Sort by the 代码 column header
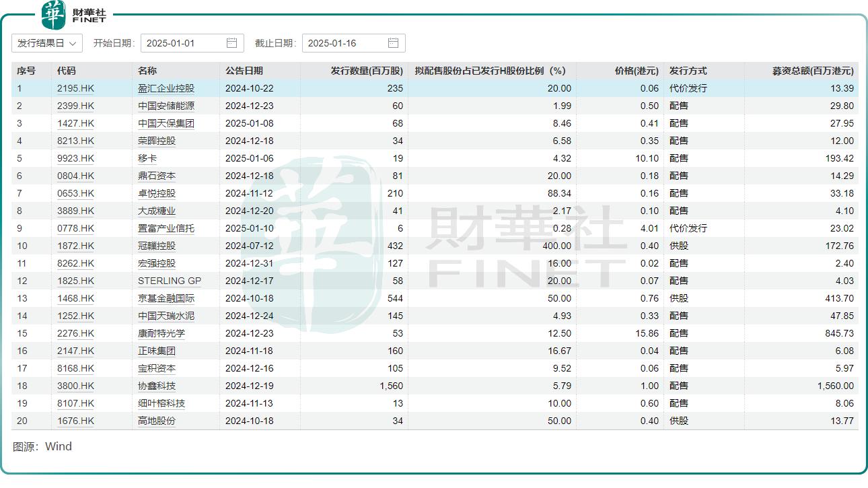The image size is (868, 488). point(67,71)
